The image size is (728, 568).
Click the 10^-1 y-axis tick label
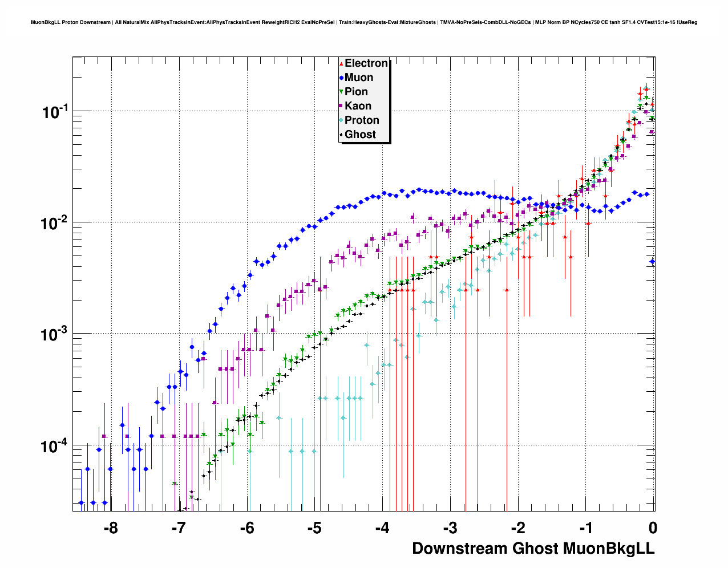coord(55,112)
